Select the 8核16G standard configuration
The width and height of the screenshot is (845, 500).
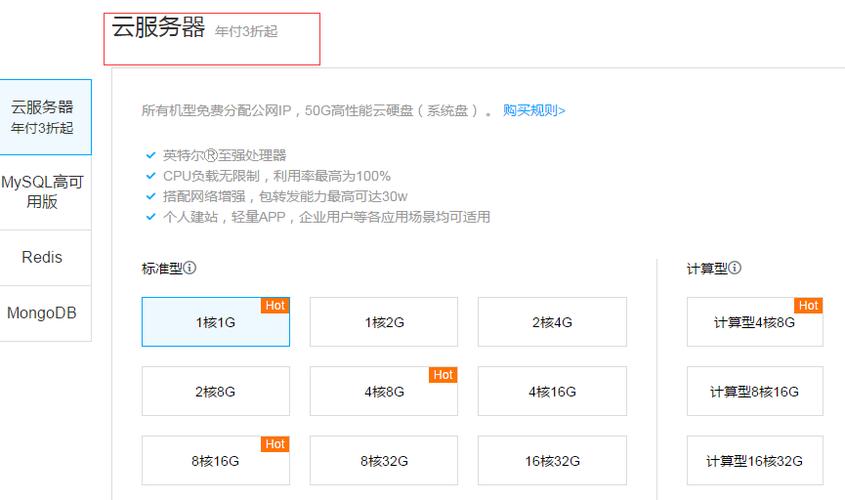[216, 461]
